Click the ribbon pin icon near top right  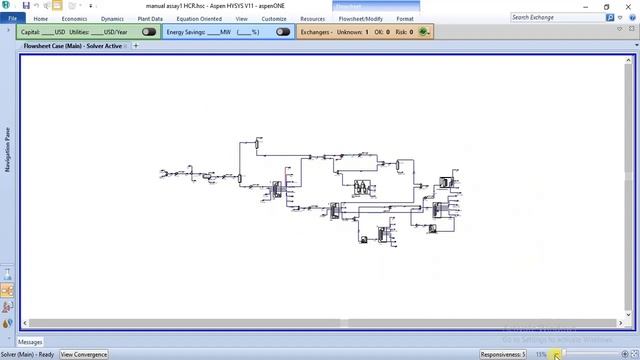(x=632, y=29)
